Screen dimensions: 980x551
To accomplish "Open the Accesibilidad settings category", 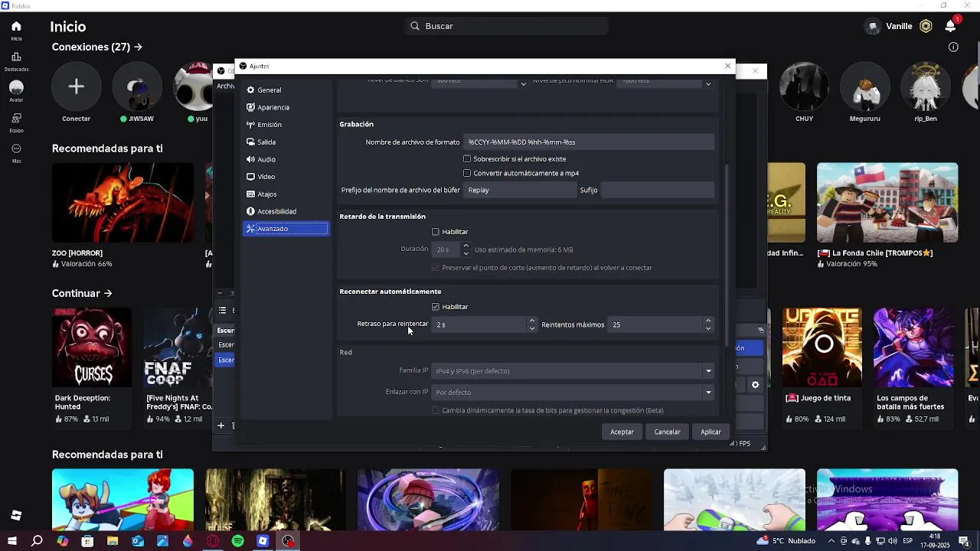I will point(286,211).
